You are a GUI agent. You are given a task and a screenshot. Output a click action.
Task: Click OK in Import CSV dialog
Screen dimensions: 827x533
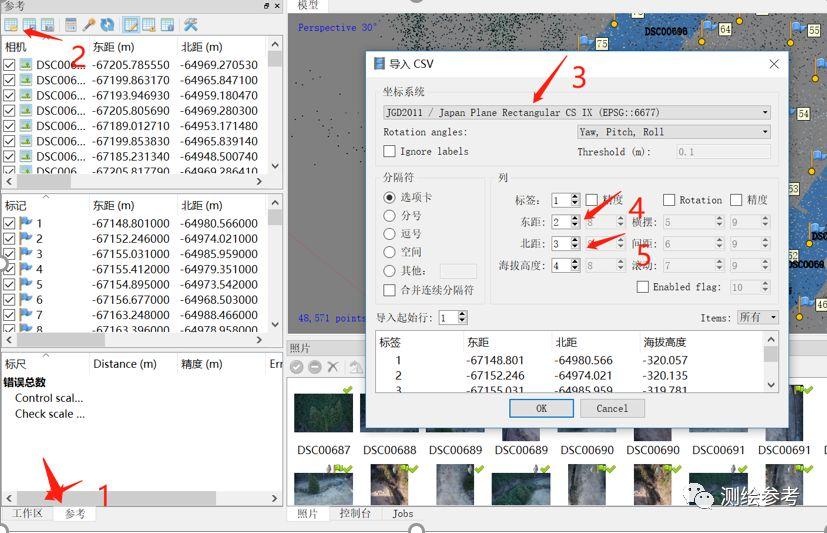[541, 408]
